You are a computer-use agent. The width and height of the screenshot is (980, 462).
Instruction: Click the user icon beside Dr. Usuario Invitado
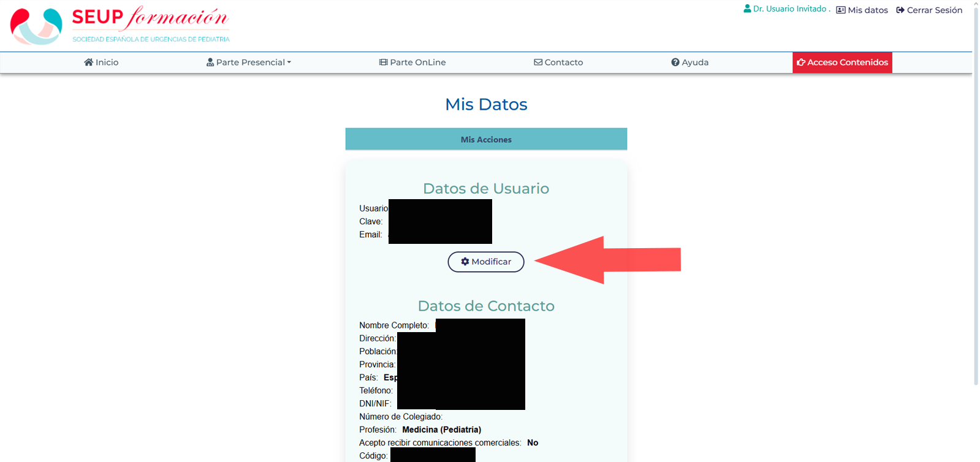click(747, 9)
